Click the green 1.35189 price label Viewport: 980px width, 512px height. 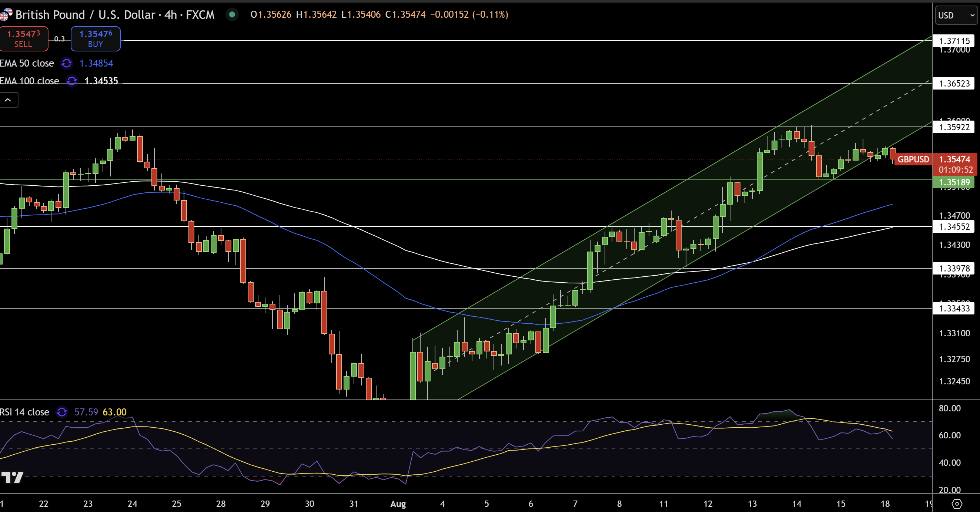[x=954, y=182]
